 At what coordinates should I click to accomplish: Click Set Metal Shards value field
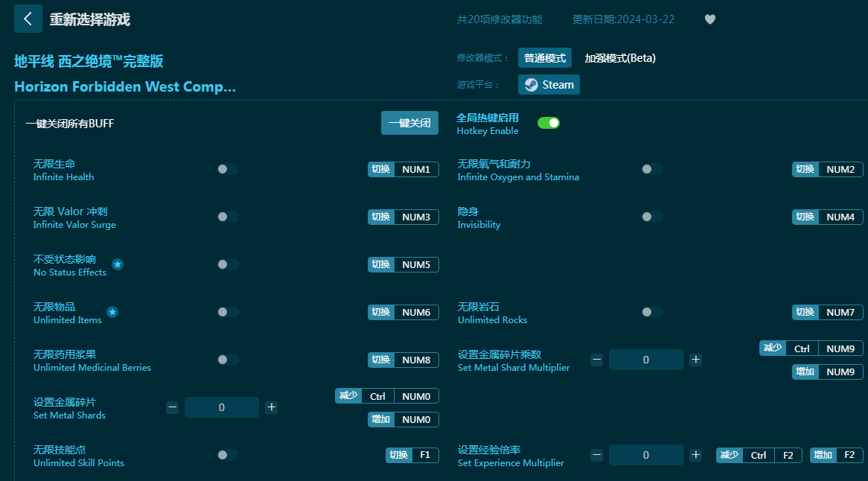click(x=221, y=407)
